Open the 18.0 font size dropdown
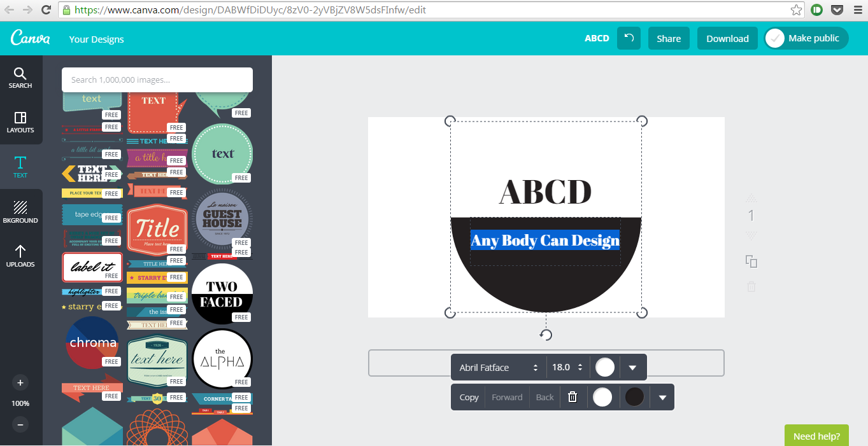The height and width of the screenshot is (446, 868). [x=567, y=368]
